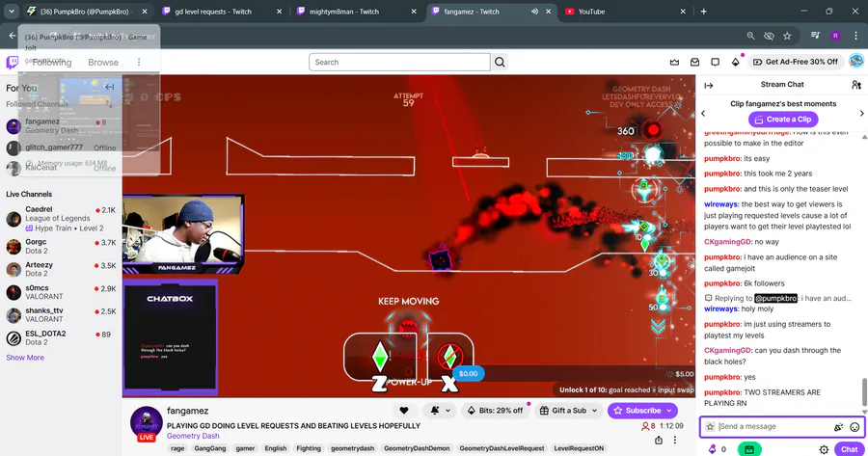Expand the notification bell dropdown arrow

[448, 411]
